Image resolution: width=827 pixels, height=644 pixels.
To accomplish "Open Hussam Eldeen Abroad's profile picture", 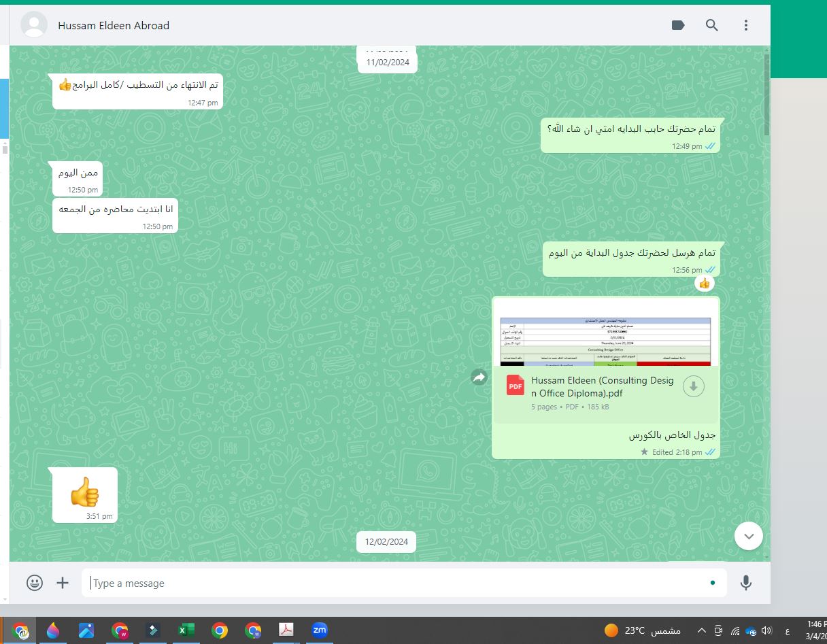I will 34,25.
